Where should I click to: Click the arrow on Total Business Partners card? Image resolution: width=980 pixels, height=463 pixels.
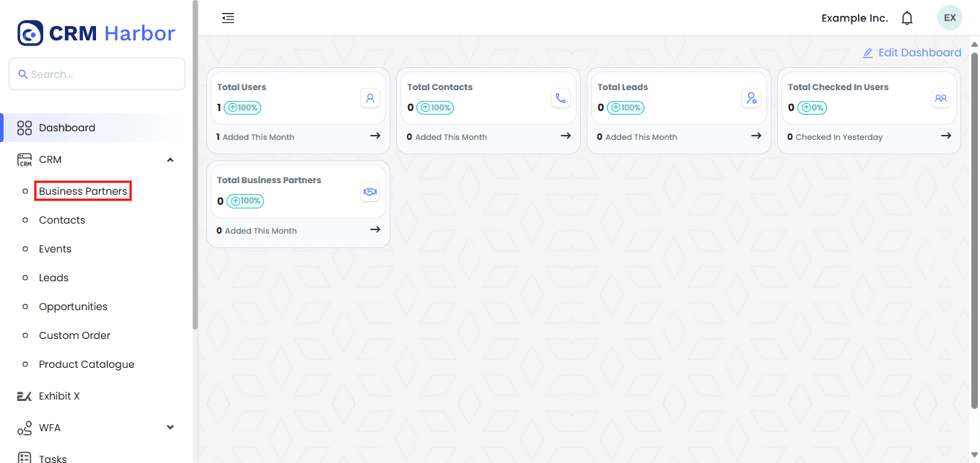pyautogui.click(x=375, y=229)
